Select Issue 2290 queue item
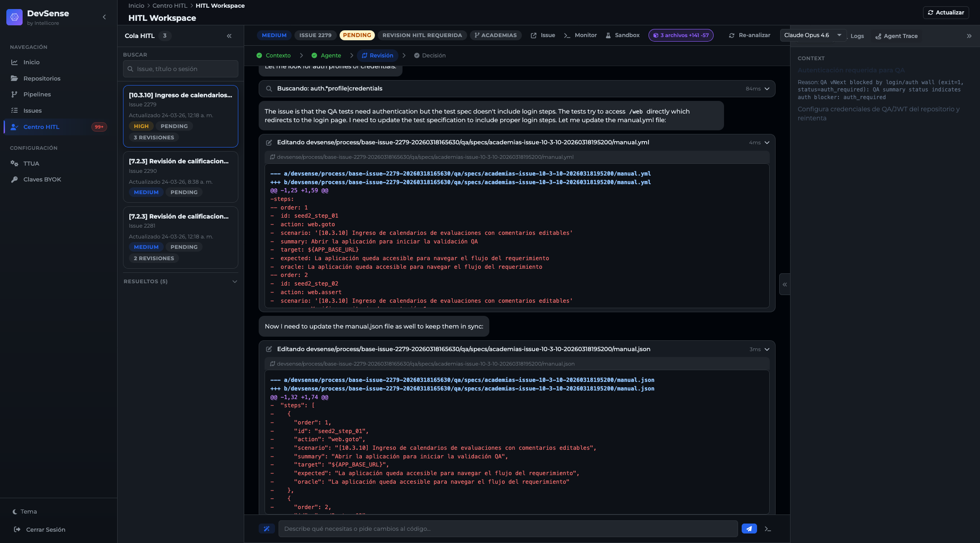This screenshot has height=543, width=980. pos(180,176)
